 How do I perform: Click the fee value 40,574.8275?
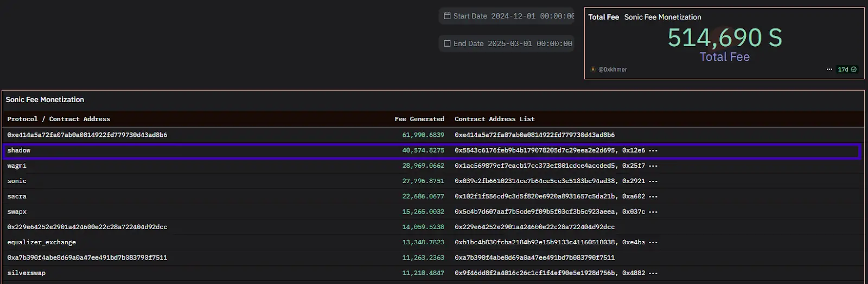tap(423, 150)
